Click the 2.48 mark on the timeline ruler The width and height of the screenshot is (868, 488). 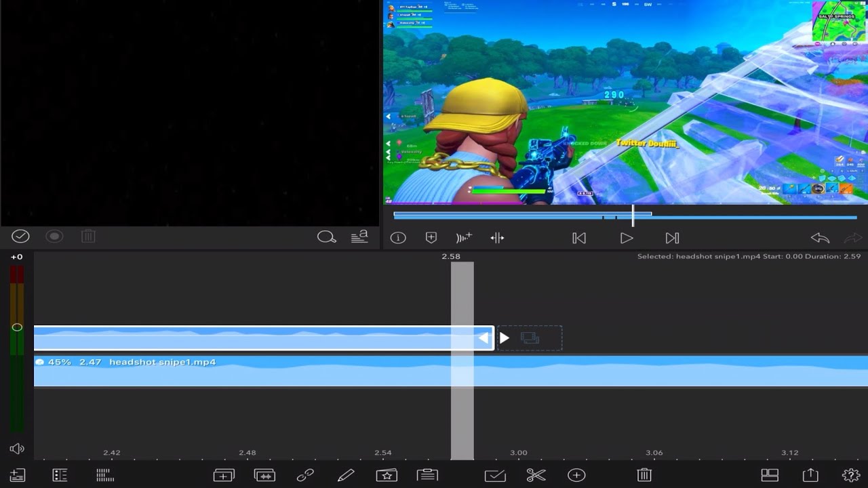coord(248,452)
